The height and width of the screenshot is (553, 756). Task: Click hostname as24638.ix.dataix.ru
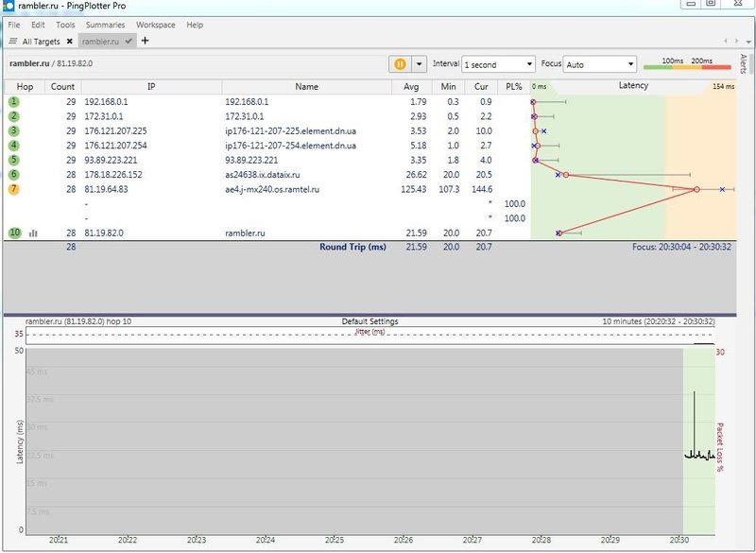pos(263,175)
